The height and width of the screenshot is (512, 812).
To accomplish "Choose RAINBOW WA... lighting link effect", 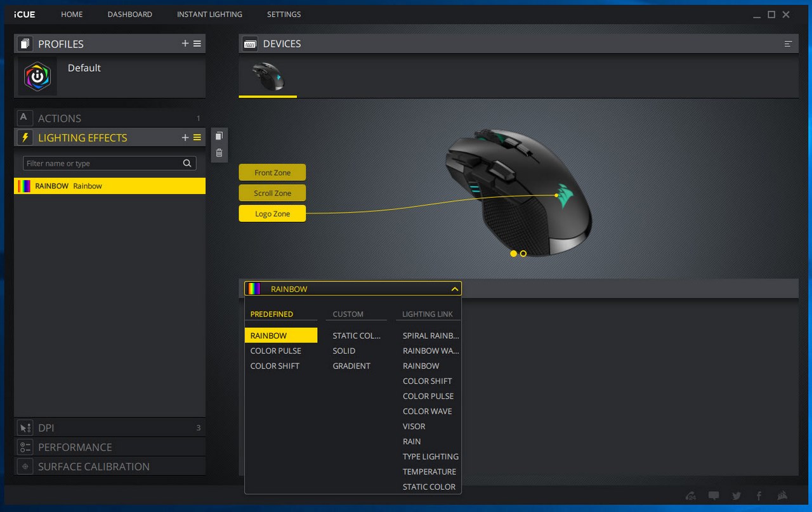I will point(431,351).
